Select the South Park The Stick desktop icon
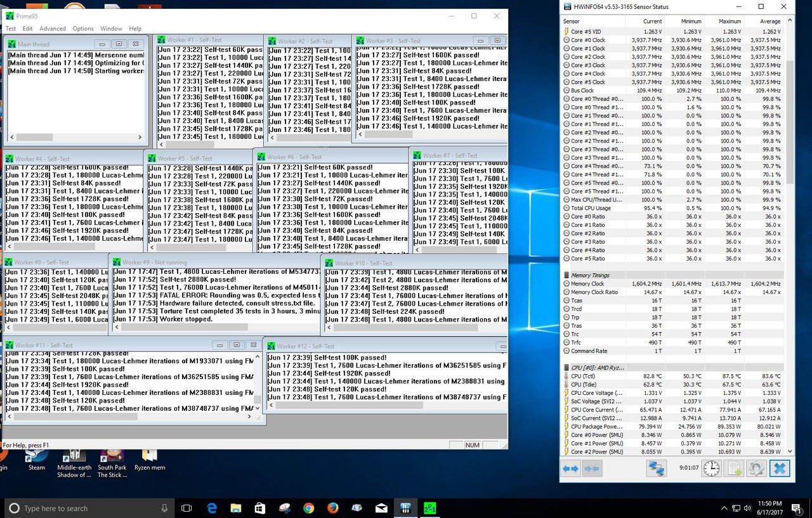 [112, 463]
